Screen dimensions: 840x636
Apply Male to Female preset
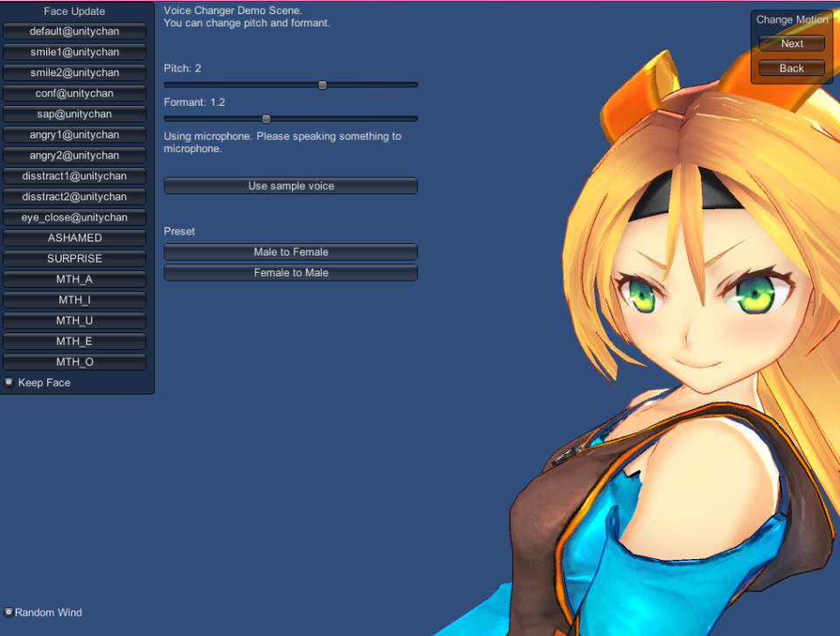click(290, 252)
